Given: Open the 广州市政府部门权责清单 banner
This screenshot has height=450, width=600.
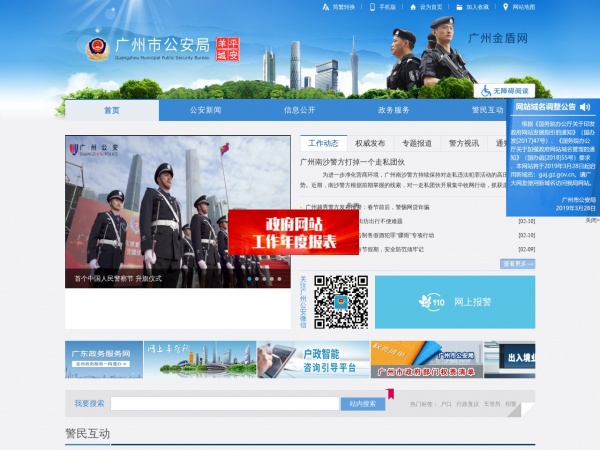Looking at the screenshot, I should [x=427, y=360].
